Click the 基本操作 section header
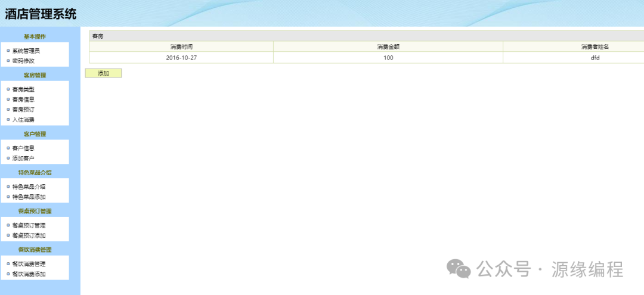 coord(35,36)
